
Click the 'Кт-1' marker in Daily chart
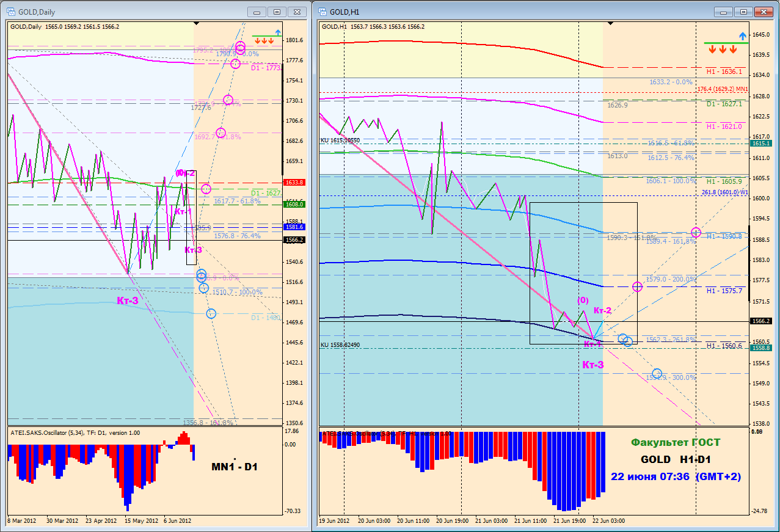pos(184,211)
